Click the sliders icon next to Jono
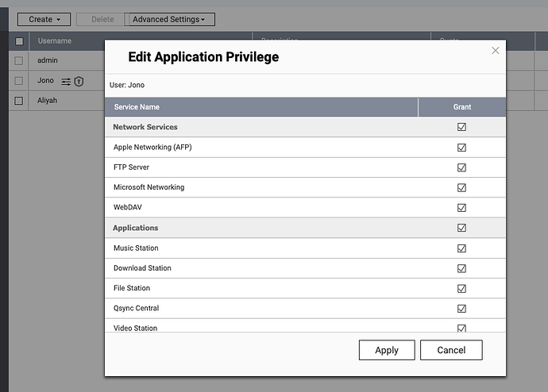548x392 pixels. pyautogui.click(x=66, y=81)
